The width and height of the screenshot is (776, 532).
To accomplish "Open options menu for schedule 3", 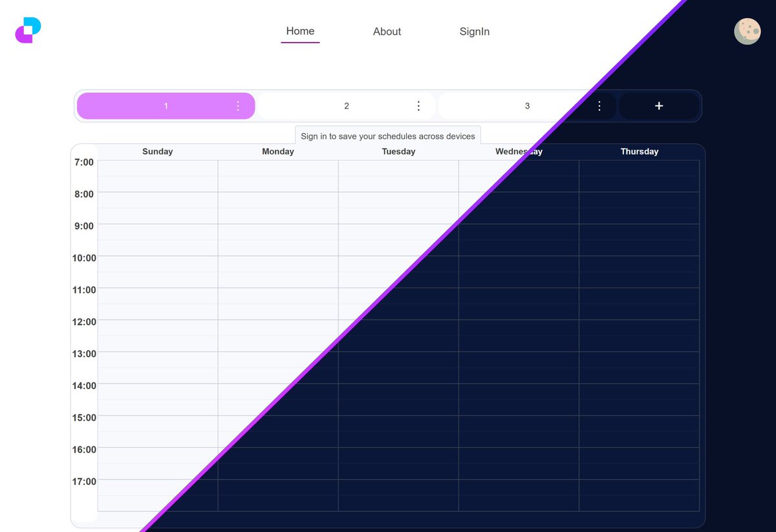I will pos(599,106).
